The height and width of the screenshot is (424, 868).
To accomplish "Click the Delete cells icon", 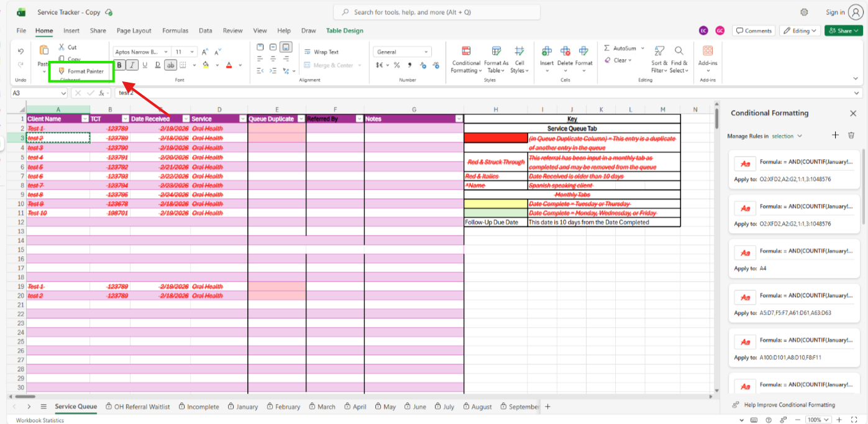I will (x=565, y=51).
